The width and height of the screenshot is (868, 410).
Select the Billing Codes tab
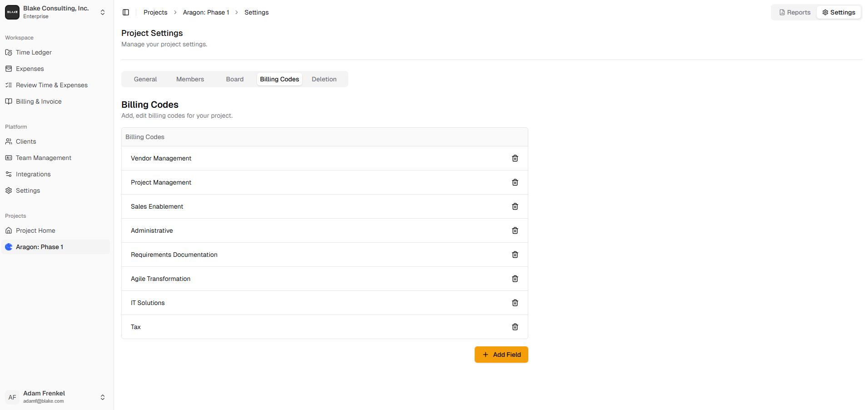pos(279,79)
